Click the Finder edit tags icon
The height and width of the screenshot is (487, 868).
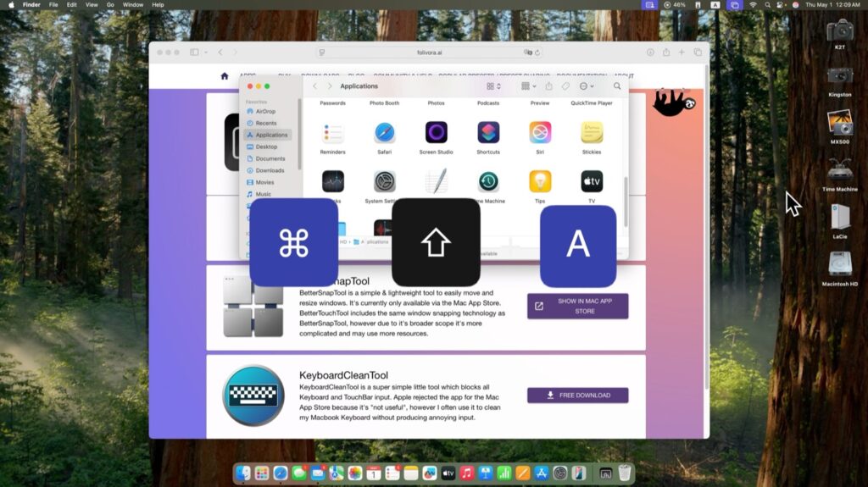pos(565,86)
